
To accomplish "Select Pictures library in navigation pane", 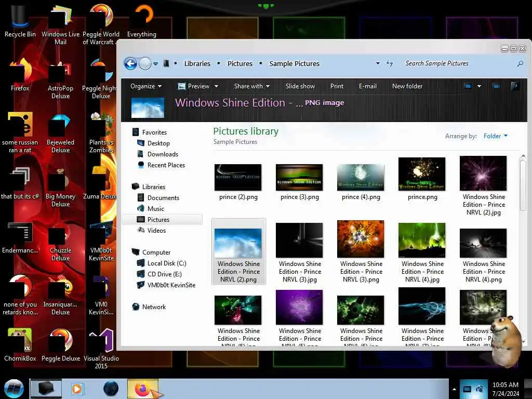I will coord(162,220).
